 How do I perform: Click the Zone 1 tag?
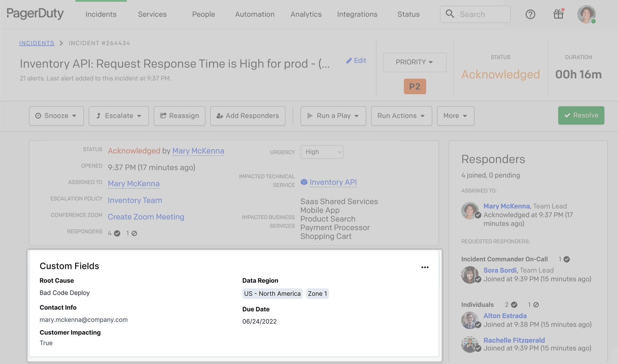coord(317,294)
